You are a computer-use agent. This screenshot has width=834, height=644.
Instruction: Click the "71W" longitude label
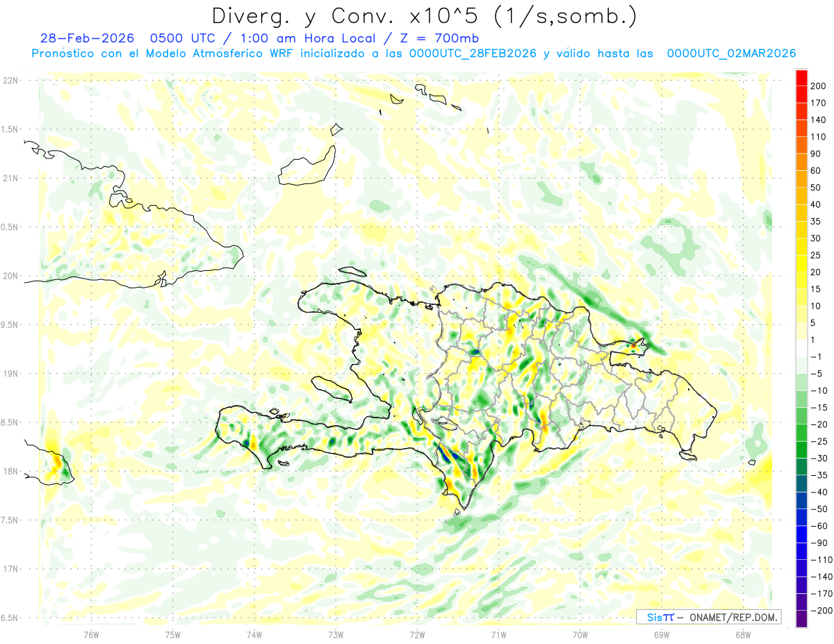click(x=498, y=634)
